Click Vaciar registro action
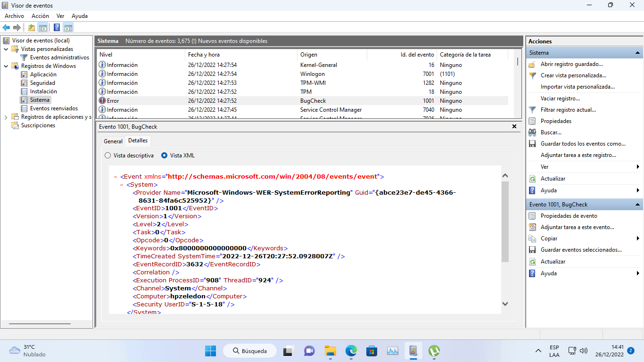The width and height of the screenshot is (644, 362). tap(560, 99)
